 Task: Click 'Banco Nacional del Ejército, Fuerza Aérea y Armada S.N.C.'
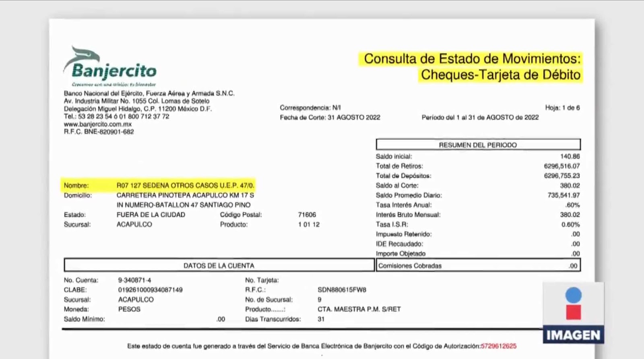149,93
